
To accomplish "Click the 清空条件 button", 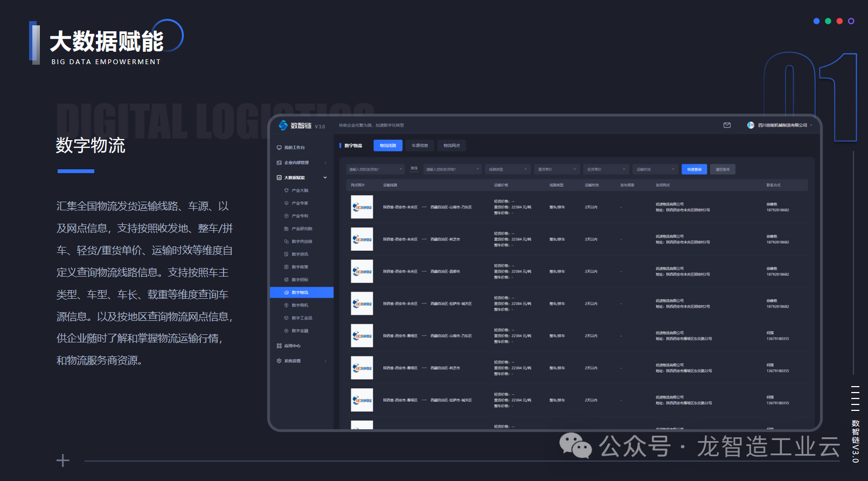I will click(723, 169).
